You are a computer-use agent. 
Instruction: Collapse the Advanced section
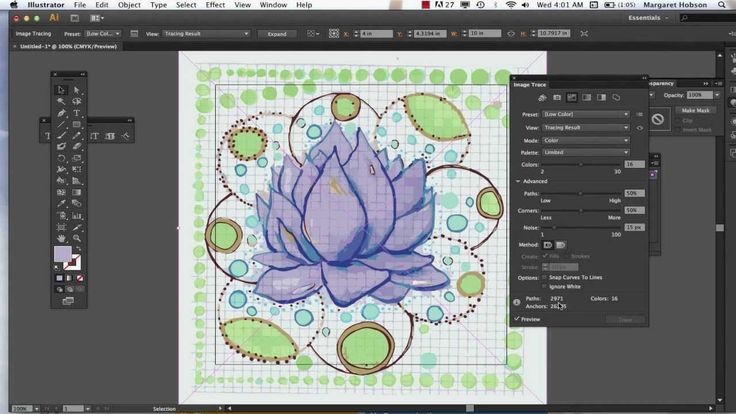coord(518,181)
